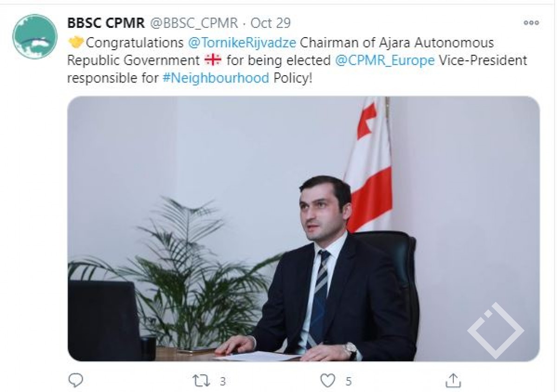
Task: Open the attached photo of the seated man
Action: pyautogui.click(x=304, y=229)
